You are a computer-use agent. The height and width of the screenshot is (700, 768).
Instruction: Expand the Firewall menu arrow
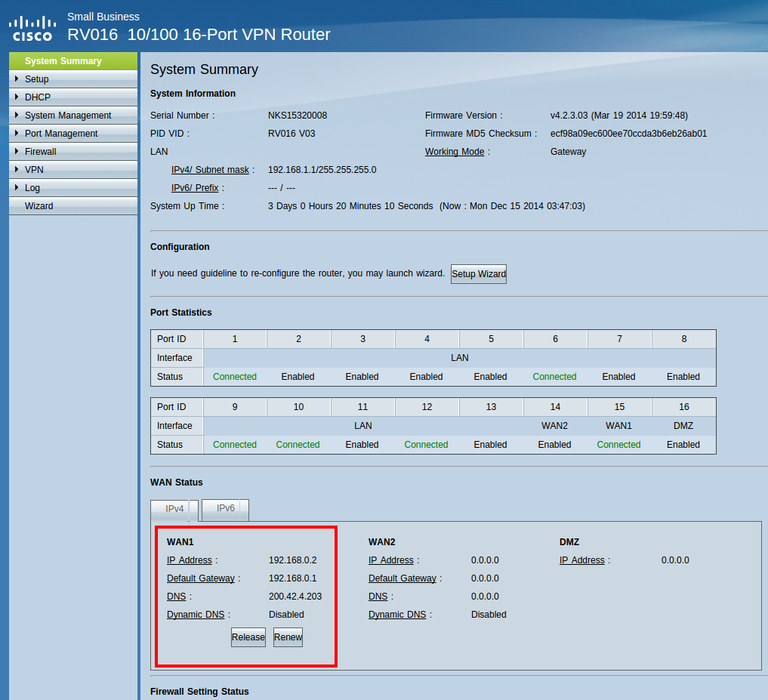[x=17, y=151]
